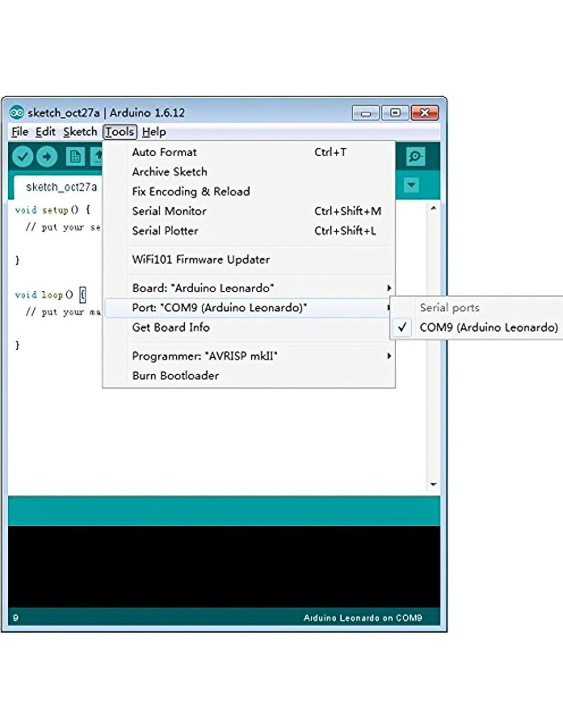
Task: Open the File menu
Action: point(20,132)
